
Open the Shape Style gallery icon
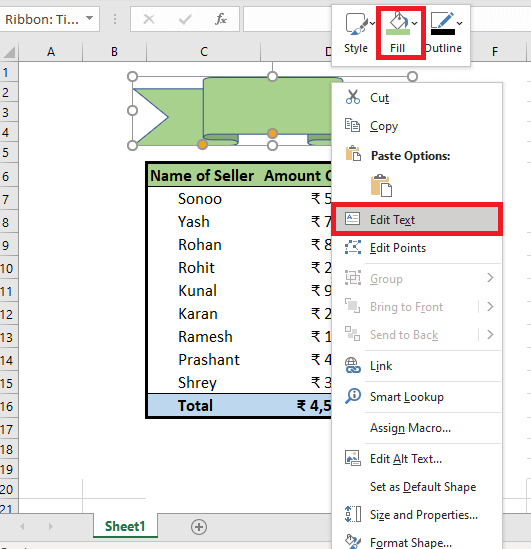click(x=356, y=24)
